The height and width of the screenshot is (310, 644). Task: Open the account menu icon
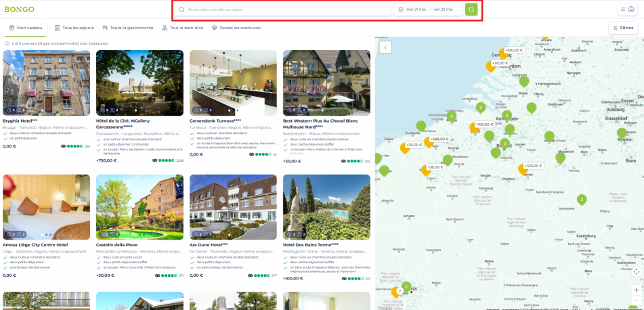627,9
